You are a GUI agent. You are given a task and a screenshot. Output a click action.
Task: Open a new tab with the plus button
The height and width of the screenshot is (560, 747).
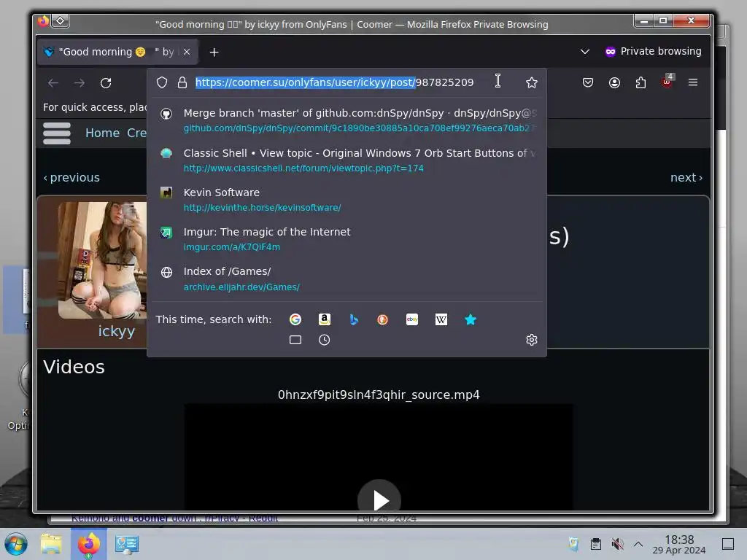coord(214,52)
